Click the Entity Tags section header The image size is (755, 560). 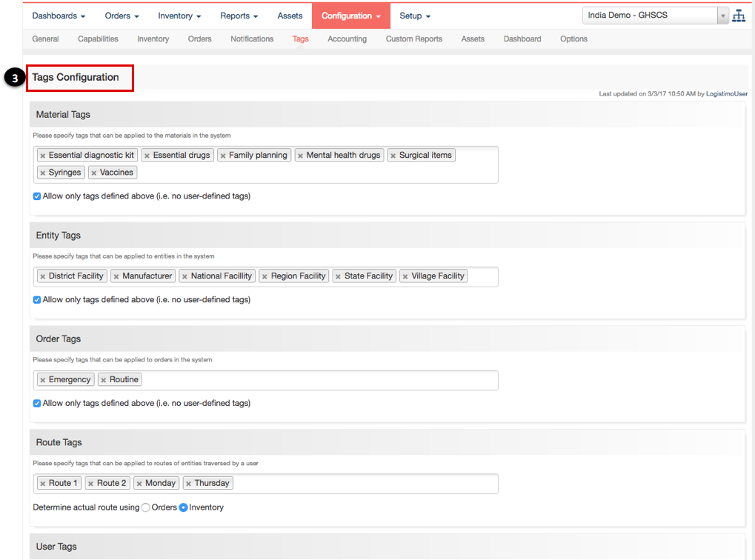click(x=388, y=236)
